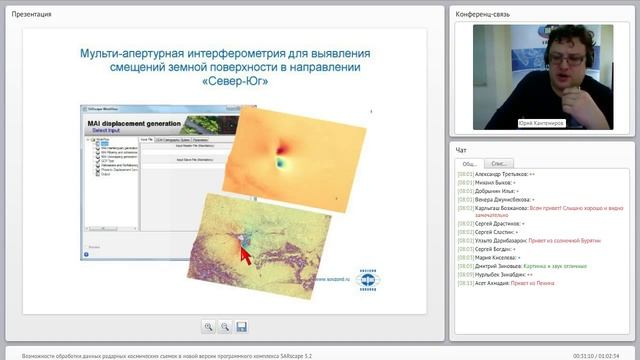Screen dimensions: 640x360
Task: Click the orange displacement map image on slide
Action: tap(294, 159)
